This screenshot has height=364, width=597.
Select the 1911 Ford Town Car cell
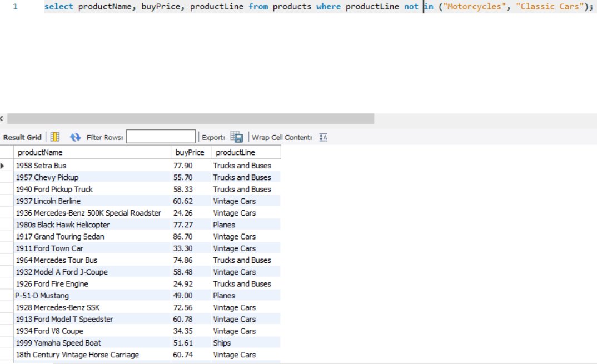tap(92, 248)
